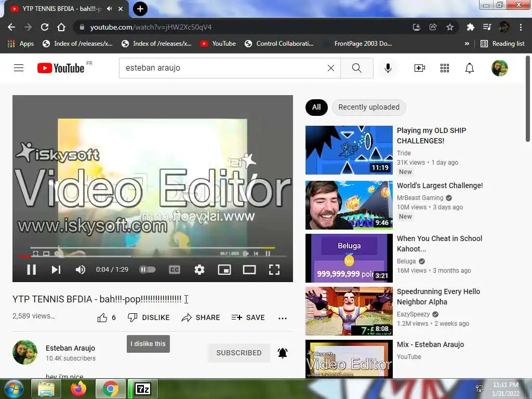Skip to the next video
Image resolution: width=532 pixels, height=399 pixels.
56,270
